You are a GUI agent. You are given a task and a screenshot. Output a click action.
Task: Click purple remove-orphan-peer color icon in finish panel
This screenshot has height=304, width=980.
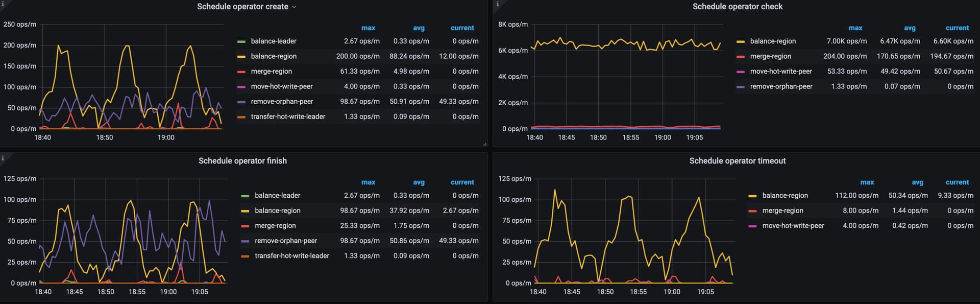point(245,241)
